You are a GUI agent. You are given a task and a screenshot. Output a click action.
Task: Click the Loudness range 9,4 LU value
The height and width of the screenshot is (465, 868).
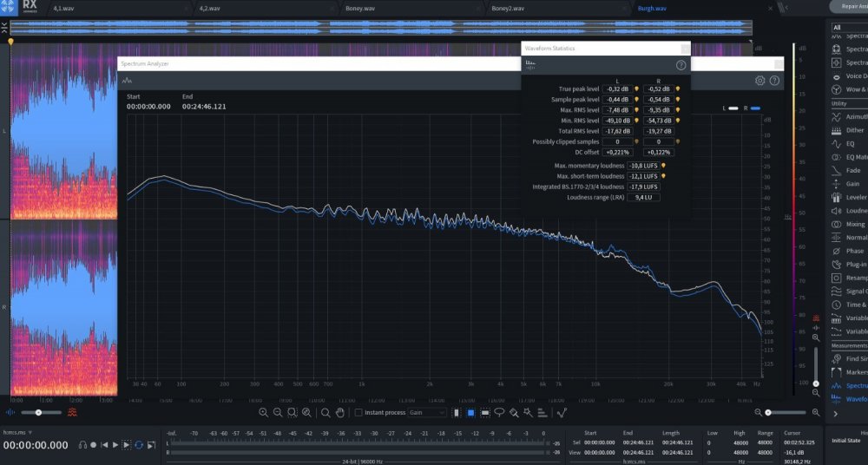click(642, 197)
